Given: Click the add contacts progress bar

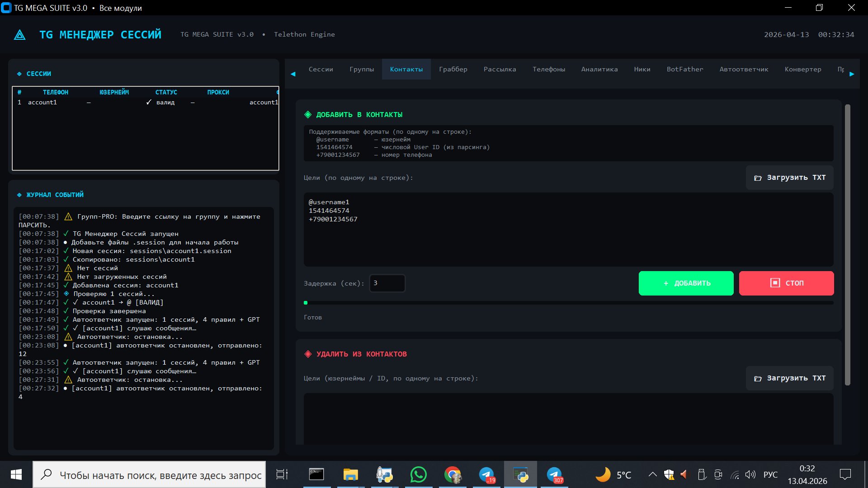Looking at the screenshot, I should coord(569,303).
